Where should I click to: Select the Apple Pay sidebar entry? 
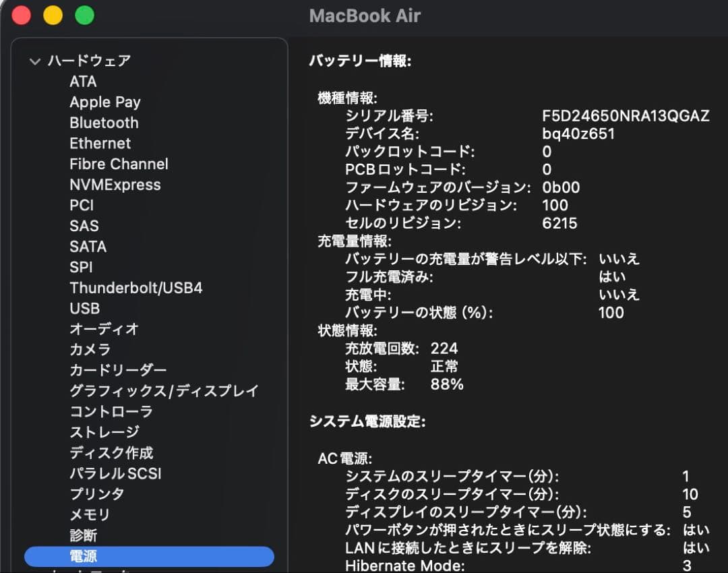coord(105,102)
